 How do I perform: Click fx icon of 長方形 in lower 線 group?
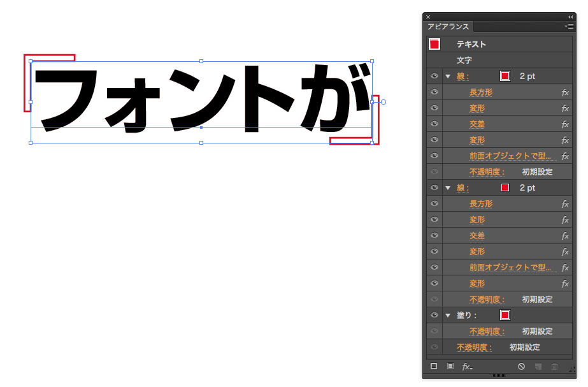click(565, 204)
